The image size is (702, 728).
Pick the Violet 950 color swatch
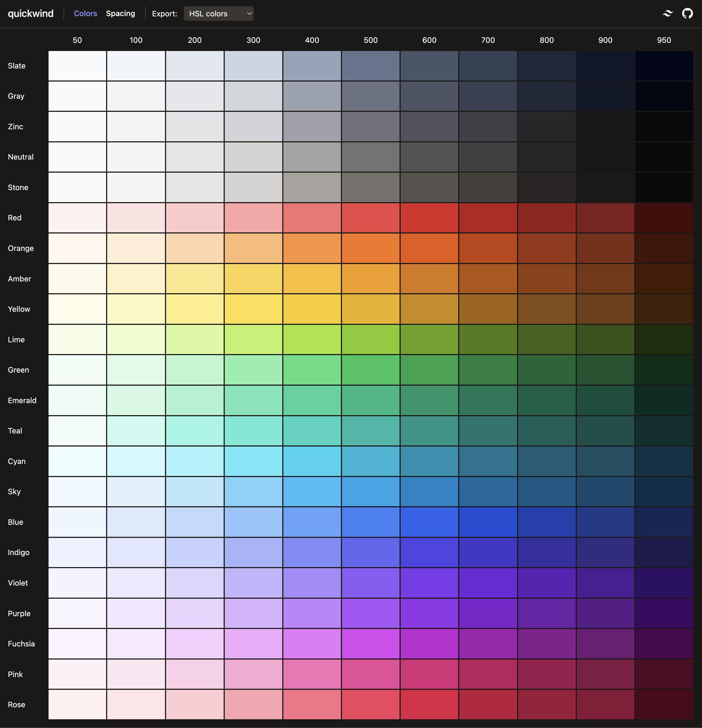(664, 583)
